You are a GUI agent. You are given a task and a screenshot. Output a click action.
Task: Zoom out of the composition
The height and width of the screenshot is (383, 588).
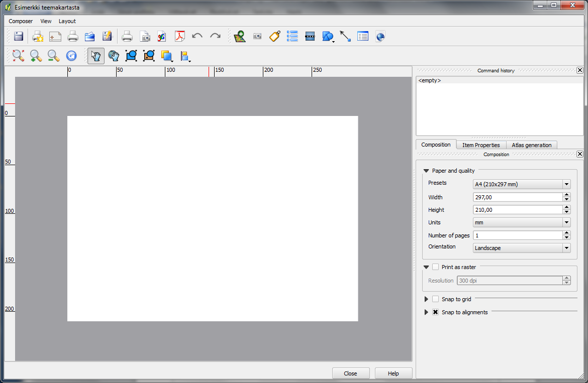[x=54, y=56]
